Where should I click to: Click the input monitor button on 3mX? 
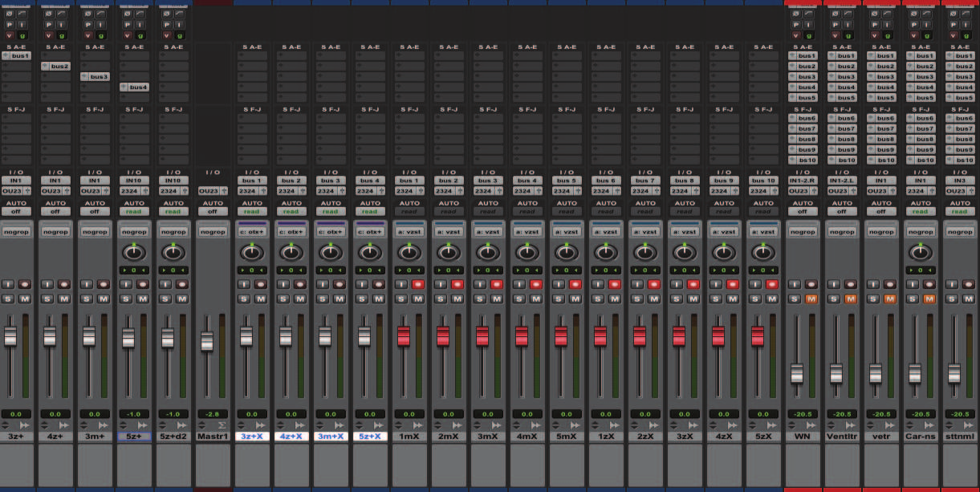(482, 284)
